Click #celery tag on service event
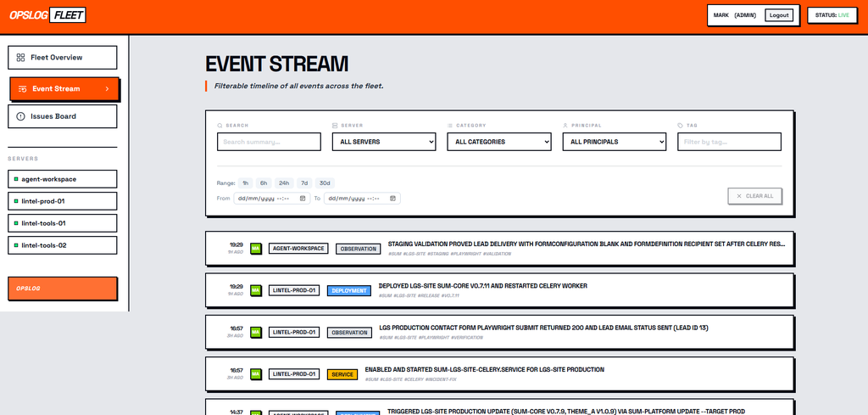 click(x=413, y=379)
